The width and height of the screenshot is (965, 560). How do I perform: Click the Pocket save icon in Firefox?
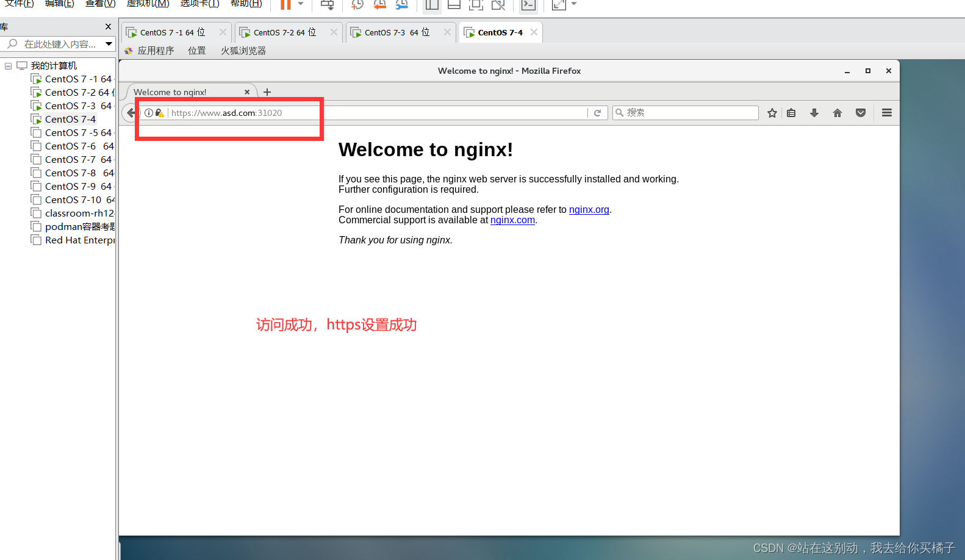[x=861, y=113]
